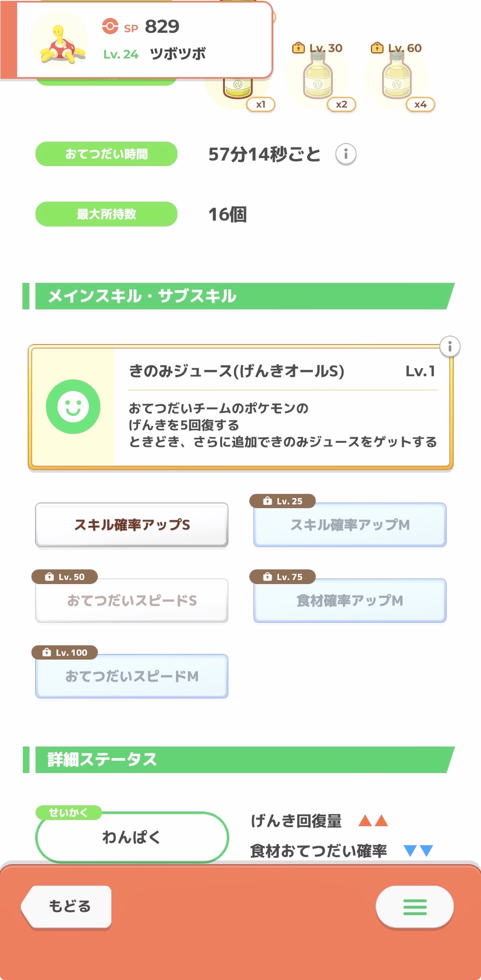Tap the Shuckle (ツボツボ) portrait
The width and height of the screenshot is (481, 980).
[60, 41]
